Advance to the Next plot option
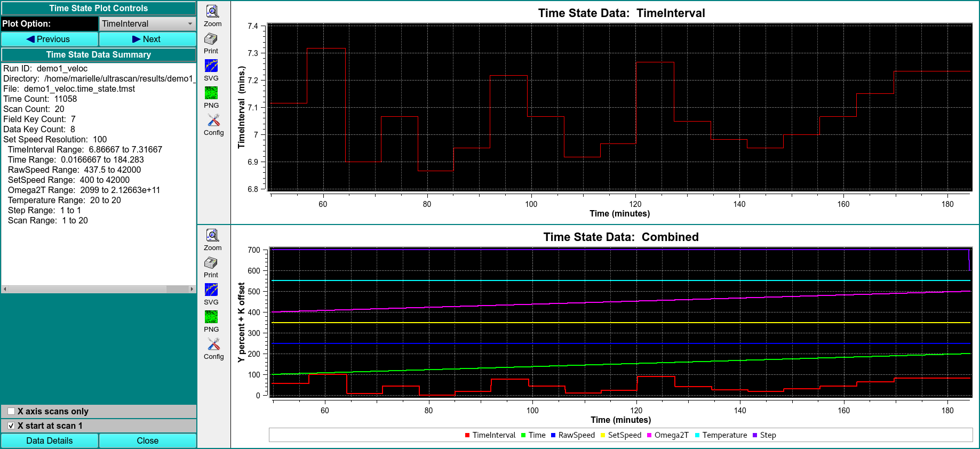 147,39
